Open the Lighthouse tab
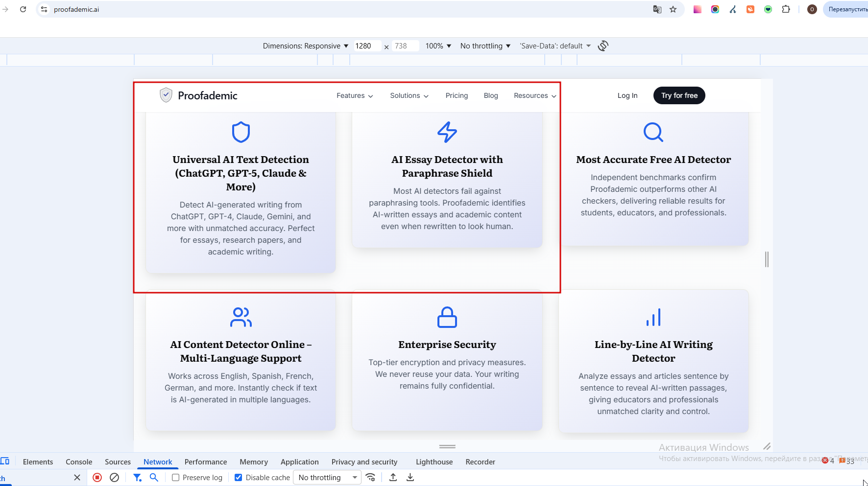The width and height of the screenshot is (868, 486). coord(434,462)
